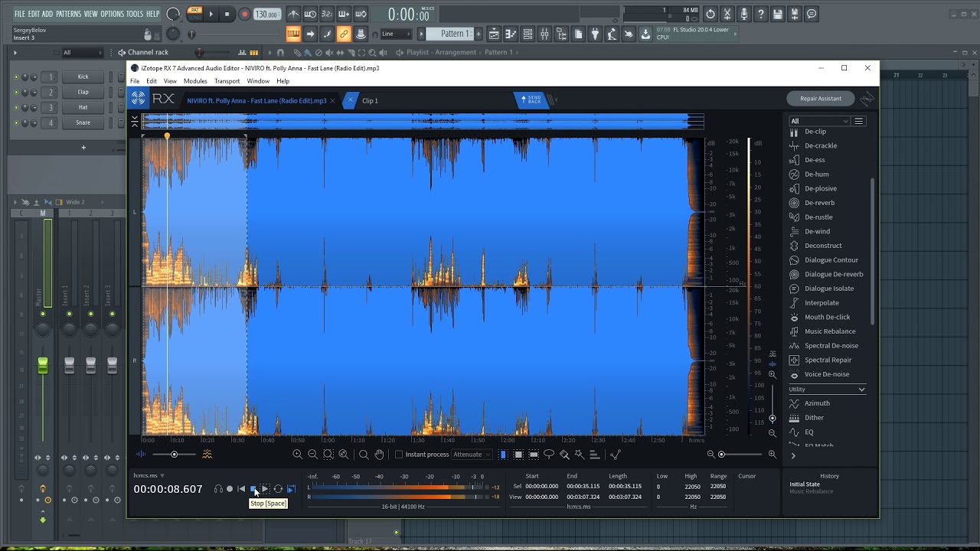Open the All module filter dropdown

819,121
